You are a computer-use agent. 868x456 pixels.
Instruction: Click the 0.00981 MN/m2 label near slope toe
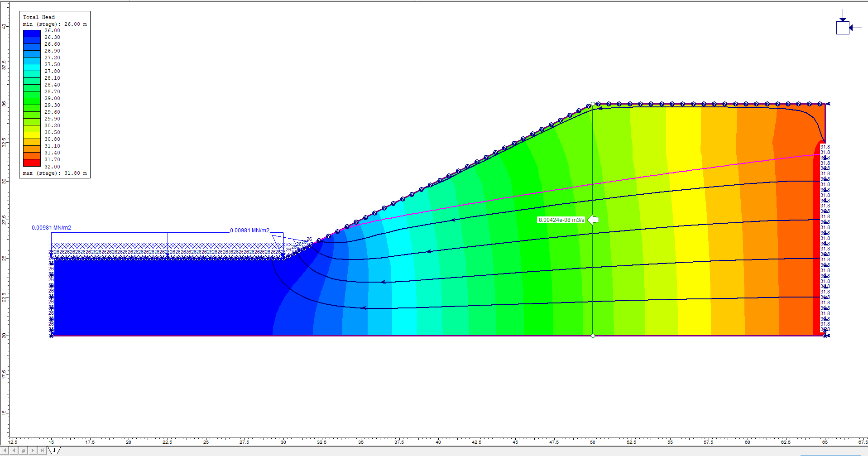click(x=249, y=230)
